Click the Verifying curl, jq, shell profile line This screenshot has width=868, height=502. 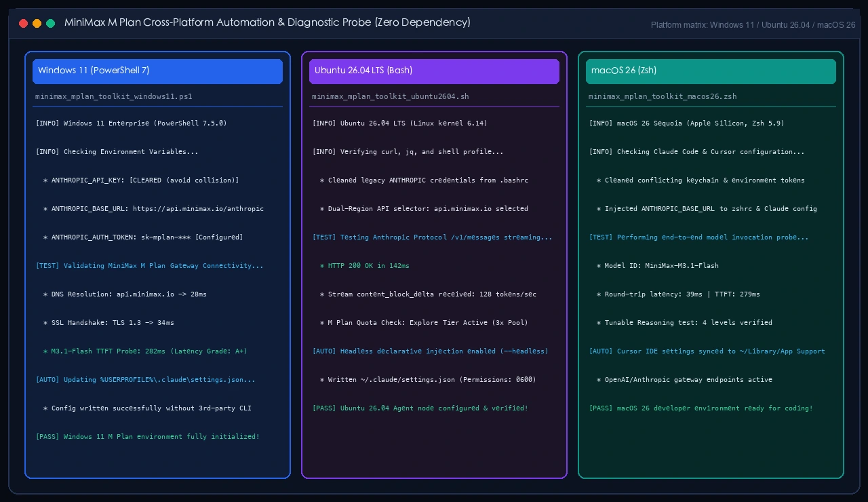(x=408, y=152)
